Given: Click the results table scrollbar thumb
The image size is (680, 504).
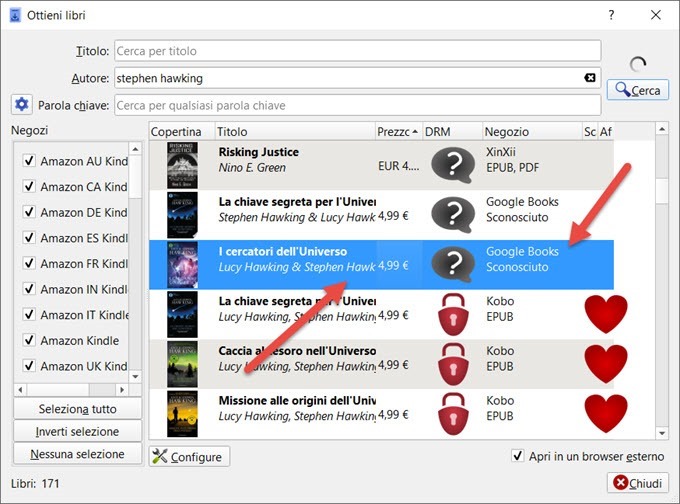Looking at the screenshot, I should (x=662, y=191).
